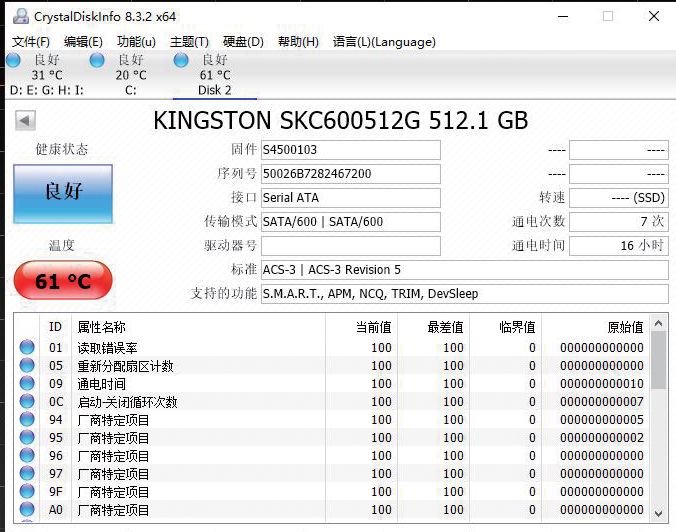Click the status orb for attribute 97
The height and width of the screenshot is (532, 676).
click(x=27, y=473)
